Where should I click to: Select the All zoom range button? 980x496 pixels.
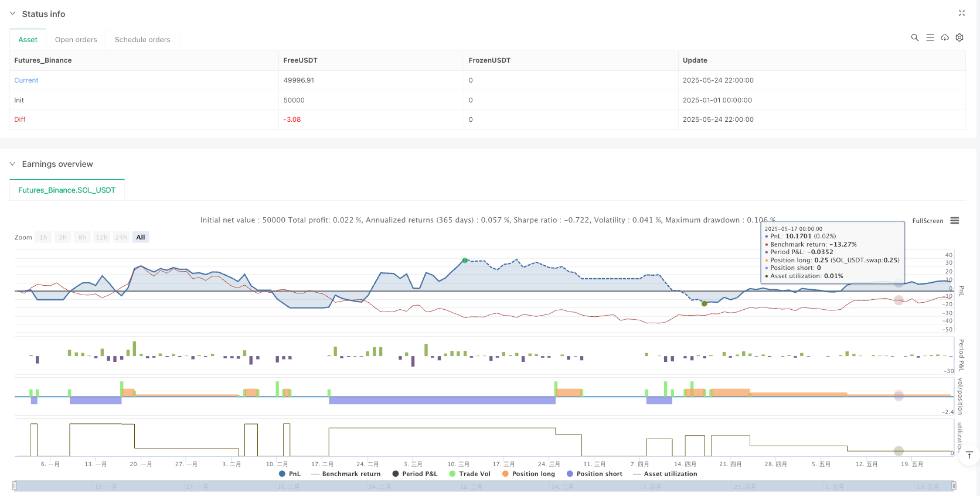pyautogui.click(x=141, y=237)
